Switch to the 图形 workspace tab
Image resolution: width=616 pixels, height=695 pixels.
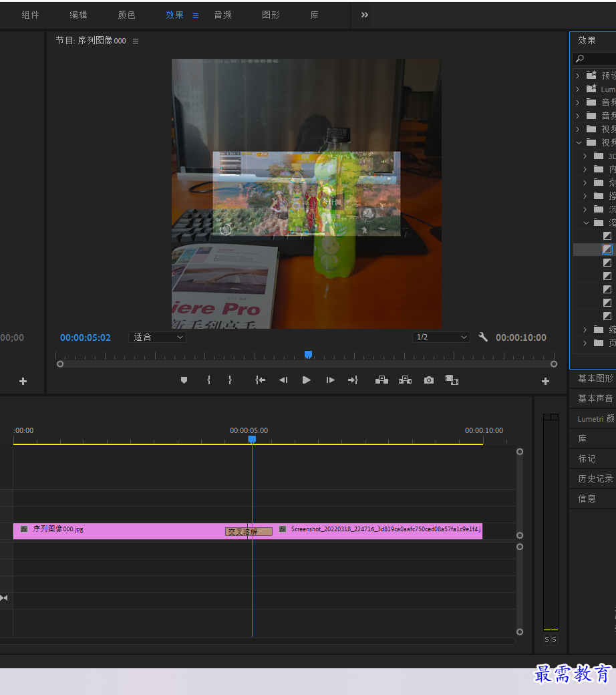pos(271,15)
